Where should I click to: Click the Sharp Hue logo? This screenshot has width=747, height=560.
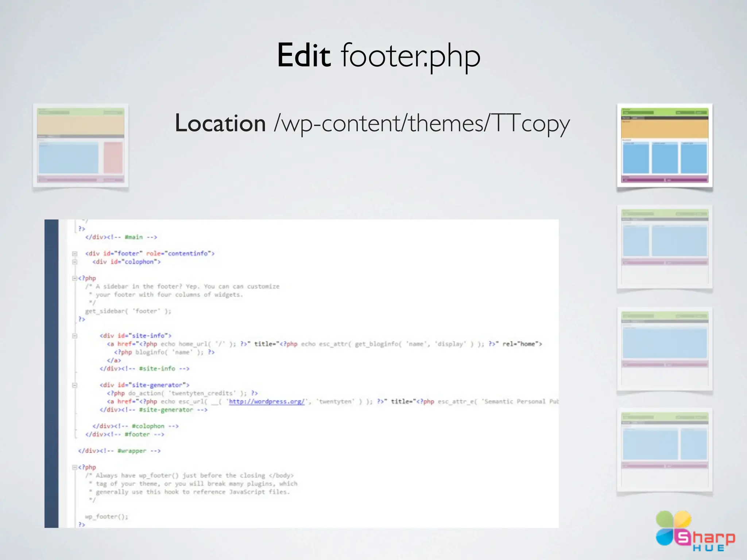[695, 531]
